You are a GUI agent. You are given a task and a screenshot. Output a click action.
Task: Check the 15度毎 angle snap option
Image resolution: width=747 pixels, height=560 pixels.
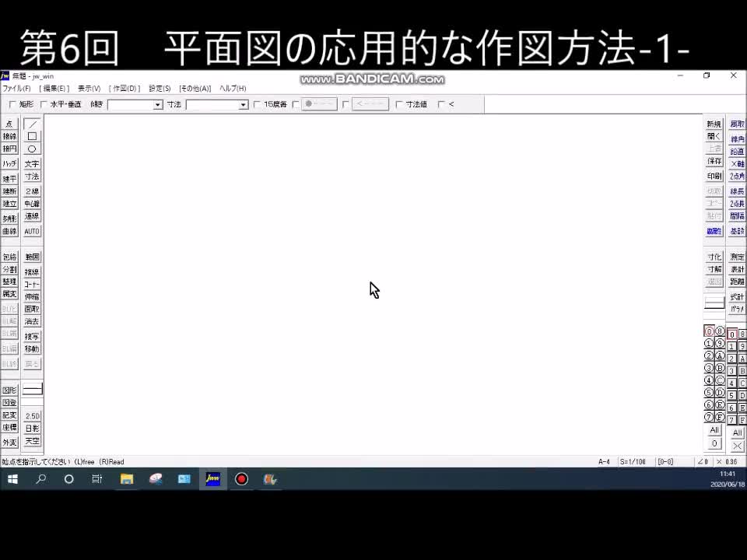256,103
